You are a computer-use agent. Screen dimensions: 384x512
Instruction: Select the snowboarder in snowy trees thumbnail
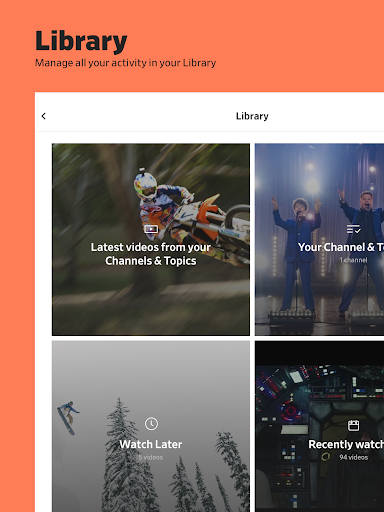pos(151,426)
